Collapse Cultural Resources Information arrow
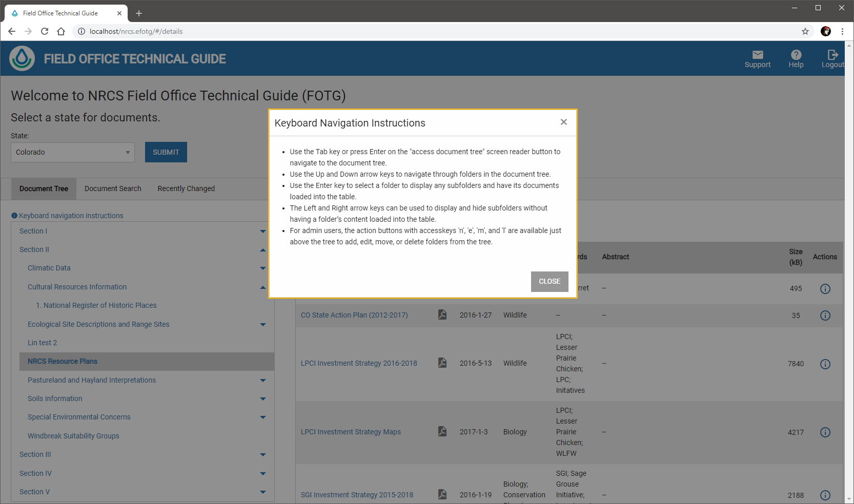Viewport: 854px width, 504px height. click(263, 287)
